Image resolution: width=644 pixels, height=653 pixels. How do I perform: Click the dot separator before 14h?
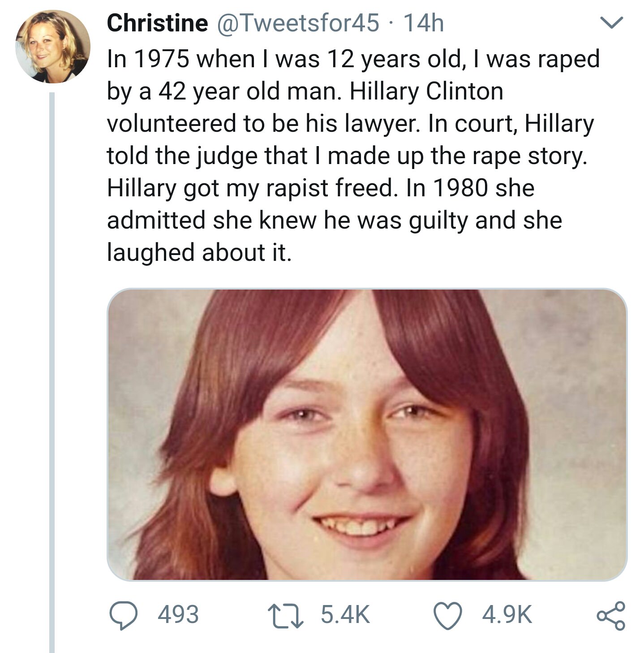click(391, 24)
